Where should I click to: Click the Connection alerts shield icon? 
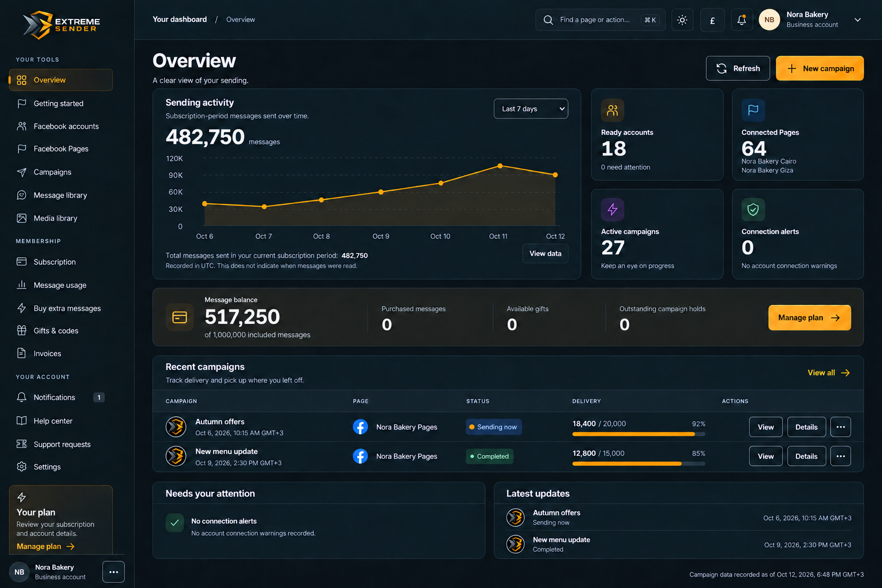pos(753,210)
